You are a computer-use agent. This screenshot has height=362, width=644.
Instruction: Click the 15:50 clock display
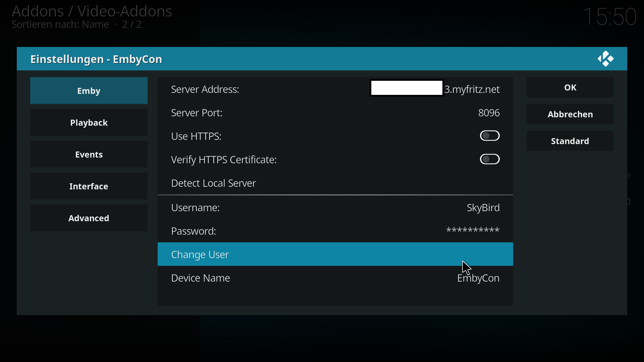[x=610, y=16]
